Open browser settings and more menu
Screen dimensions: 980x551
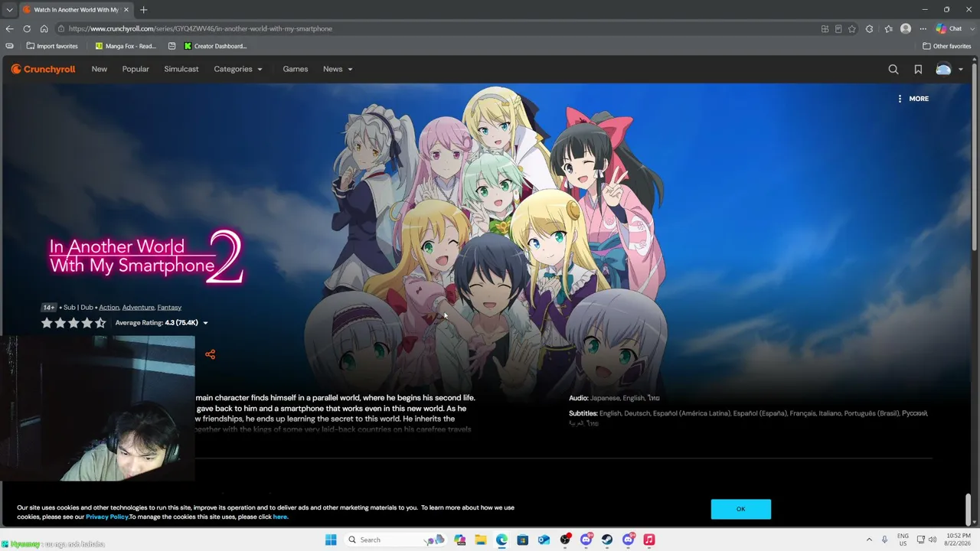923,29
